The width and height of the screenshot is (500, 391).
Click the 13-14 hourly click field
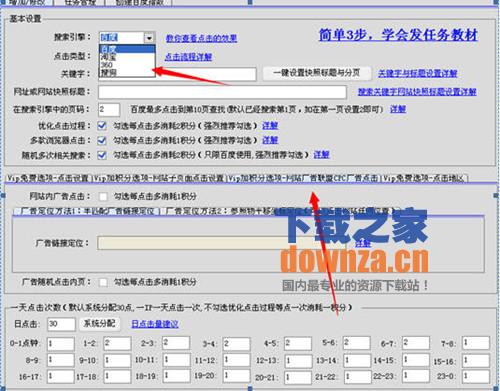pos(357,360)
